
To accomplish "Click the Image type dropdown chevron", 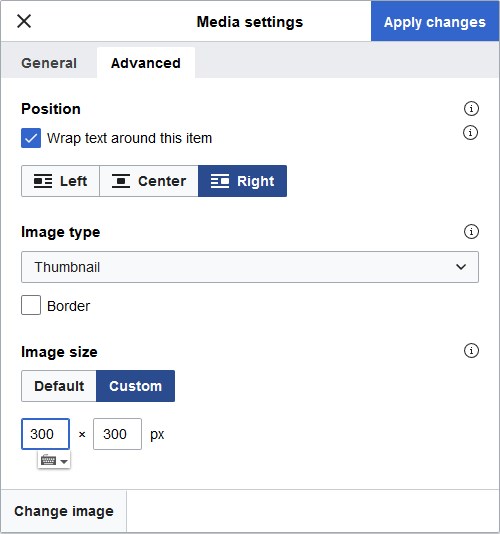I will 461,267.
